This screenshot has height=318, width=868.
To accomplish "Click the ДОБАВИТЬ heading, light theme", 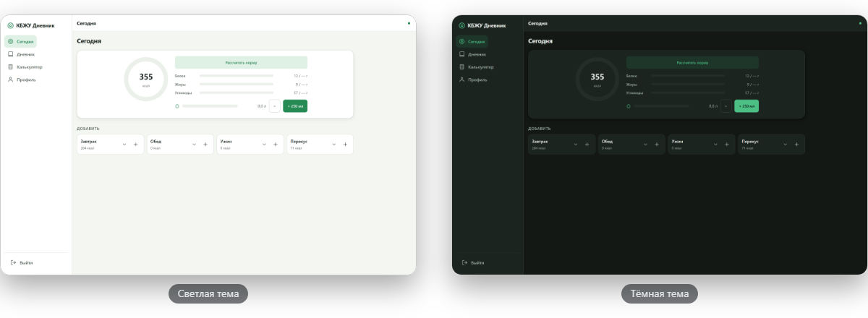I will point(87,129).
